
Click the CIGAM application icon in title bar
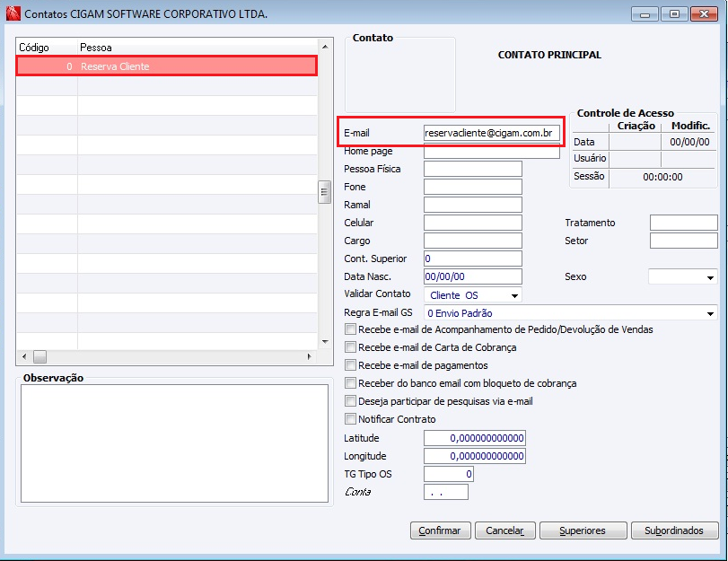pyautogui.click(x=13, y=13)
